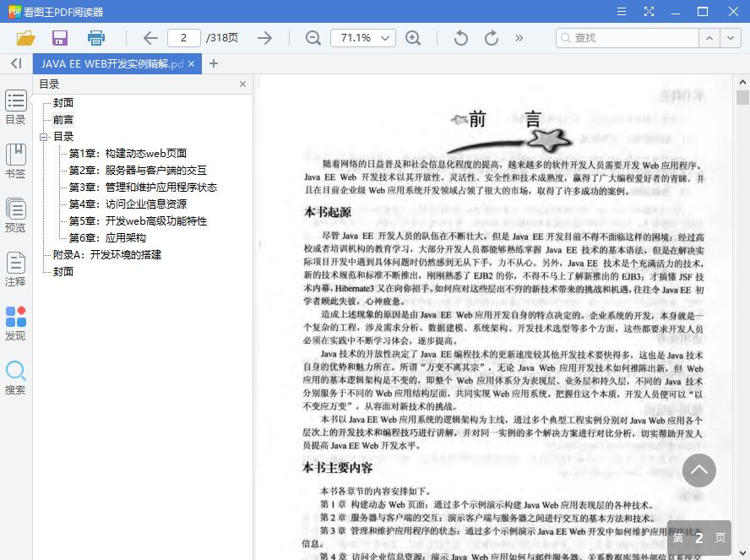Jump to 第1章: 构建动态web页面
This screenshot has height=560, width=750.
(128, 154)
